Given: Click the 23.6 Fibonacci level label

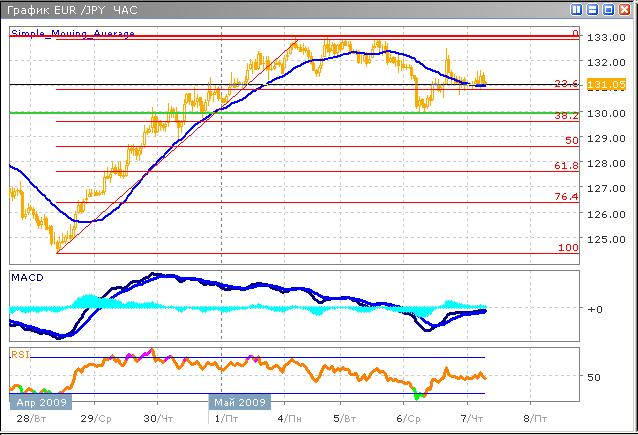Looking at the screenshot, I should [x=568, y=84].
